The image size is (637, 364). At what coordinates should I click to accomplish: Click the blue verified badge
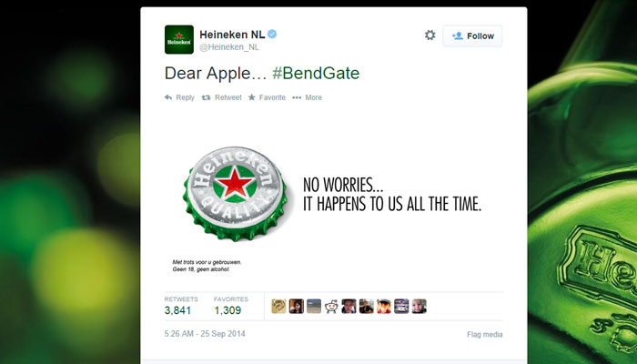(272, 35)
